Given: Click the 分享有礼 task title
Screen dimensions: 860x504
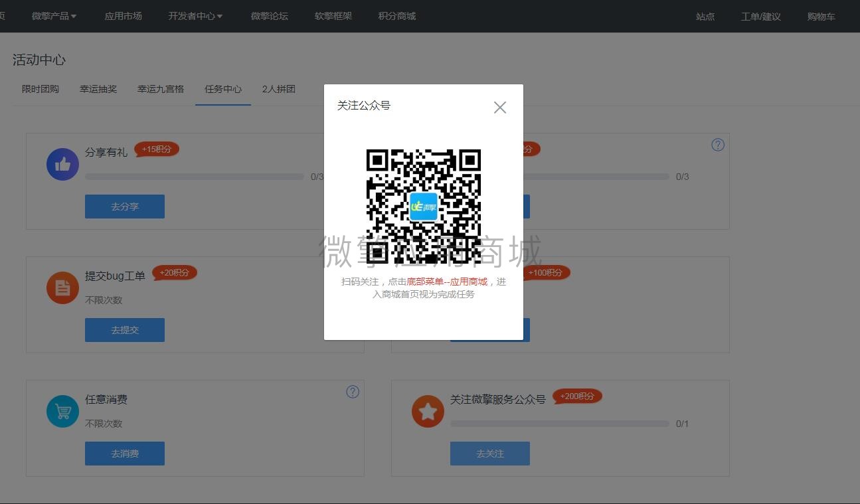Looking at the screenshot, I should 106,153.
